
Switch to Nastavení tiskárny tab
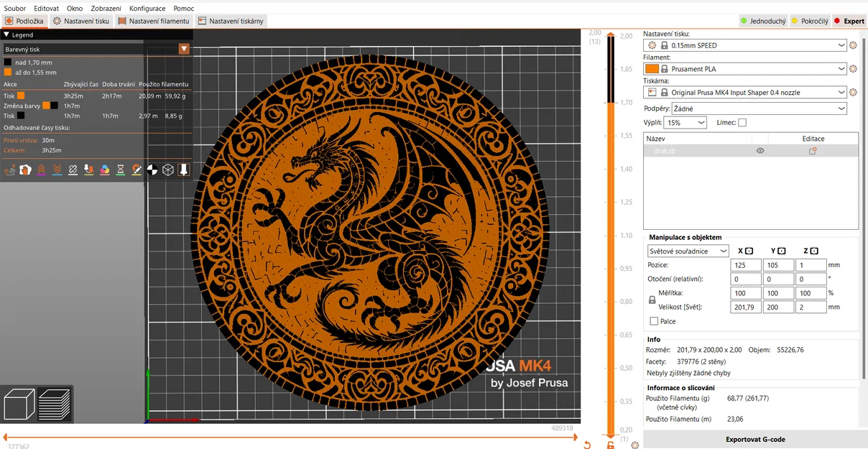[231, 21]
